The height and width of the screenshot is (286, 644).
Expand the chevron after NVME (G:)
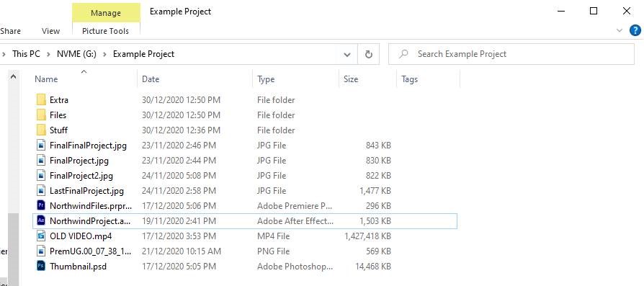104,54
